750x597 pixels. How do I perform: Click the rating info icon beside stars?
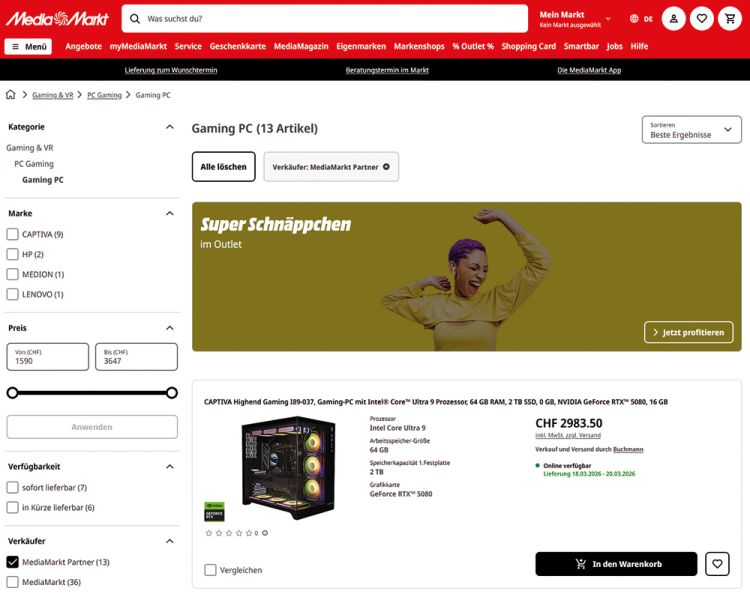265,533
